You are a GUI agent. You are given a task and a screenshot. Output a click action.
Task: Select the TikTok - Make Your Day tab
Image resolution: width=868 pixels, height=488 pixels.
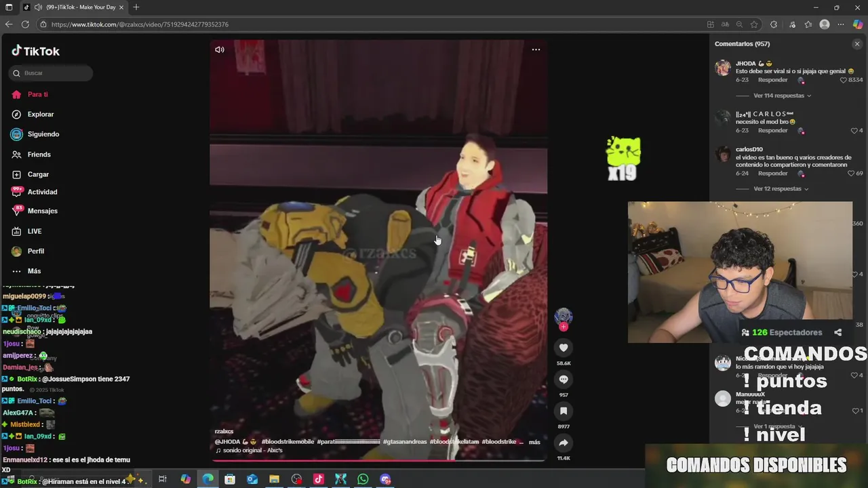tap(73, 7)
